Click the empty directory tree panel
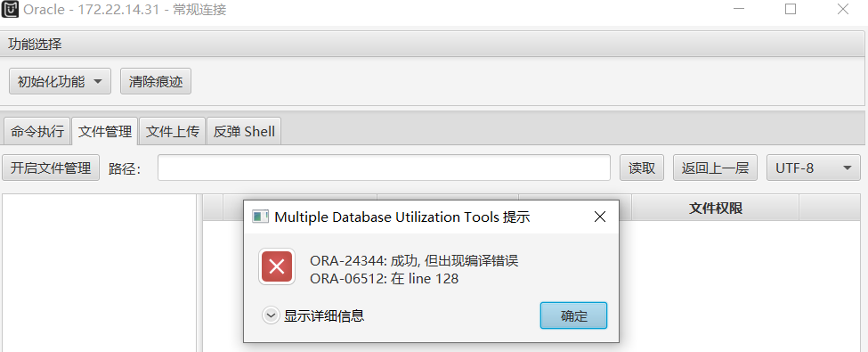Viewport: 868px width, 352px height. (100, 273)
